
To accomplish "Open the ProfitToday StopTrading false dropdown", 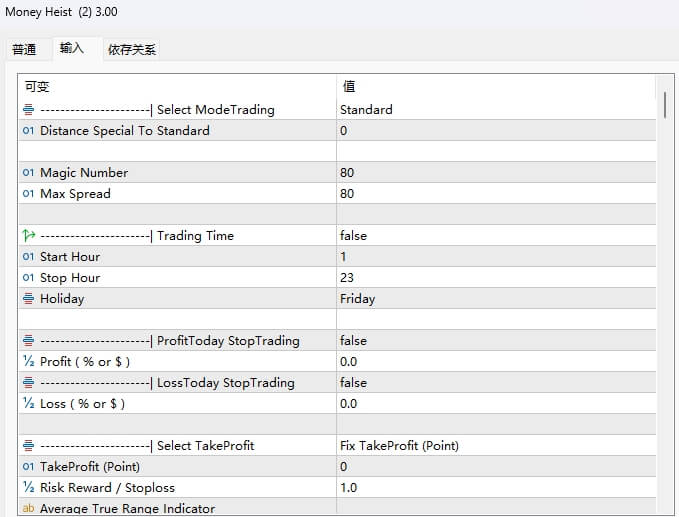I will coord(496,341).
